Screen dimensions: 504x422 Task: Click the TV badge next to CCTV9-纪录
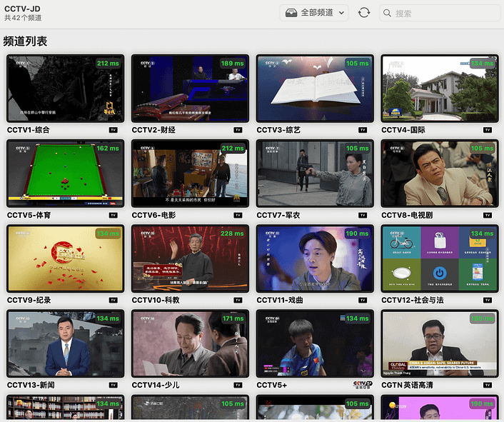point(113,300)
